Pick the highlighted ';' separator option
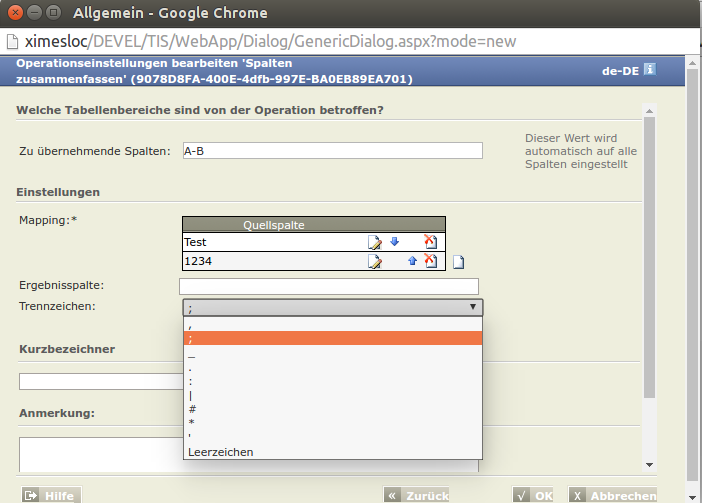The width and height of the screenshot is (702, 503). tap(333, 338)
